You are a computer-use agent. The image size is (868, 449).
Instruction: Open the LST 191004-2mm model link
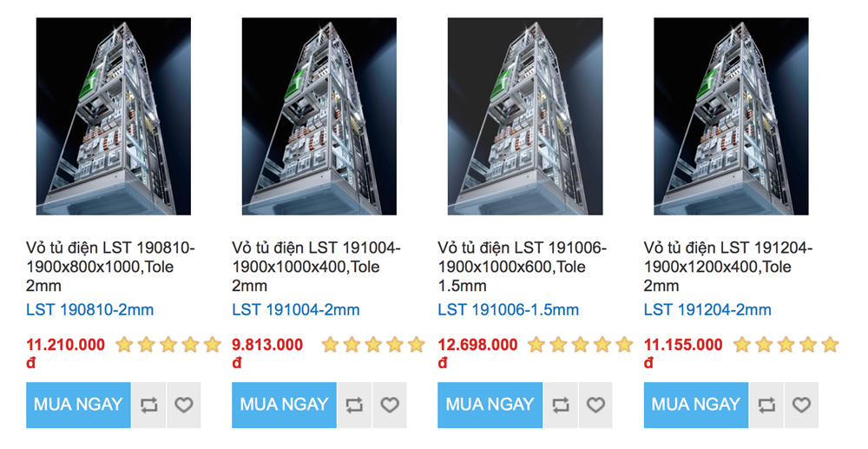click(296, 309)
